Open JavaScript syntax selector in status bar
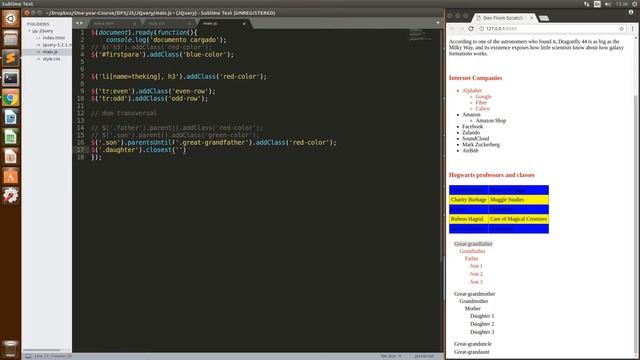This screenshot has width=640, height=360. [x=424, y=356]
